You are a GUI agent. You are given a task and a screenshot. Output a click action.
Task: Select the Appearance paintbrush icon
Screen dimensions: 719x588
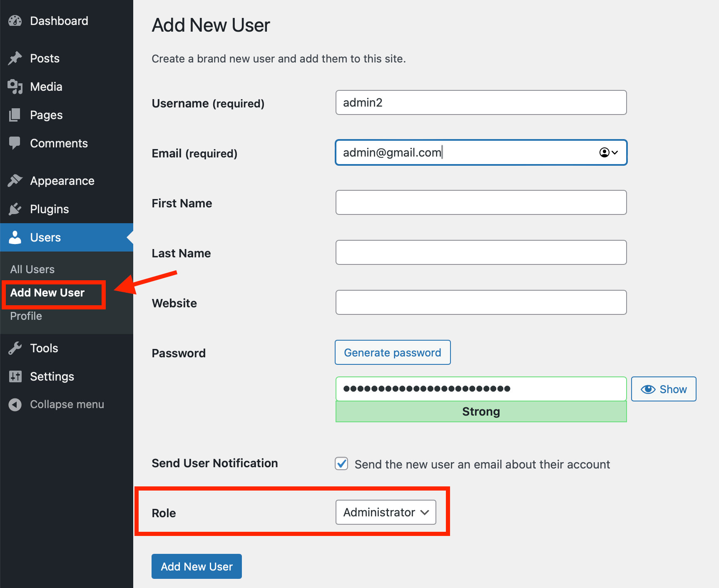15,180
